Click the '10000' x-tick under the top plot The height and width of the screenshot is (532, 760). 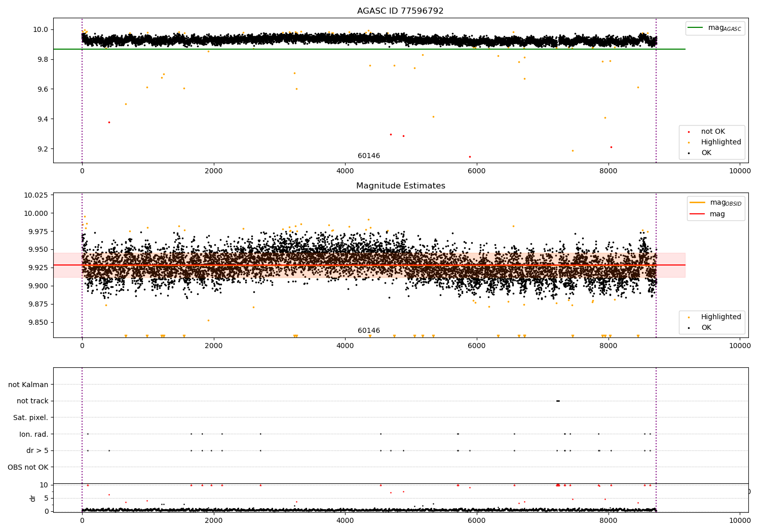point(740,171)
